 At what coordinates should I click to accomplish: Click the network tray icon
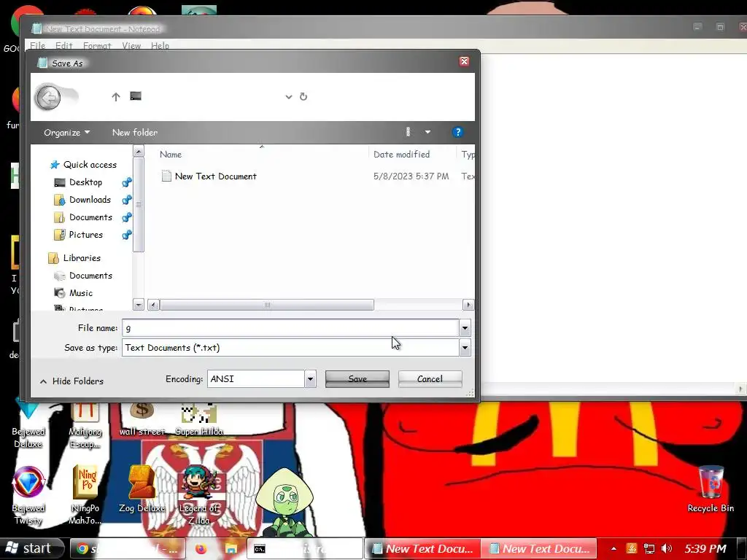649,548
